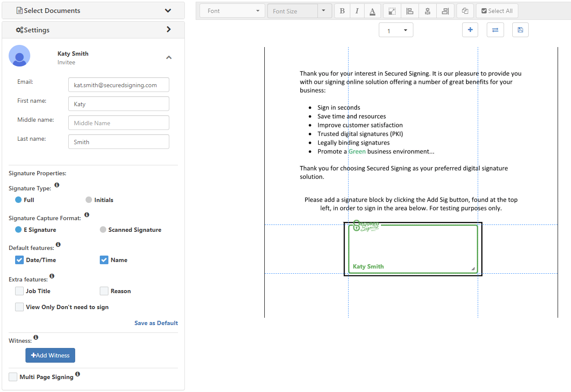The image size is (571, 392).
Task: Show info about Default features
Action: pyautogui.click(x=58, y=244)
